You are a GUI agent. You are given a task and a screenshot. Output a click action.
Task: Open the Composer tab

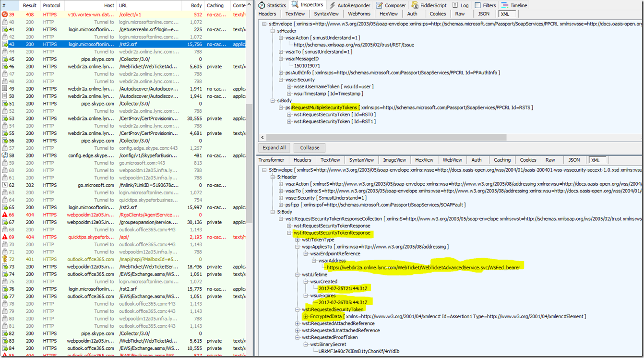click(391, 5)
